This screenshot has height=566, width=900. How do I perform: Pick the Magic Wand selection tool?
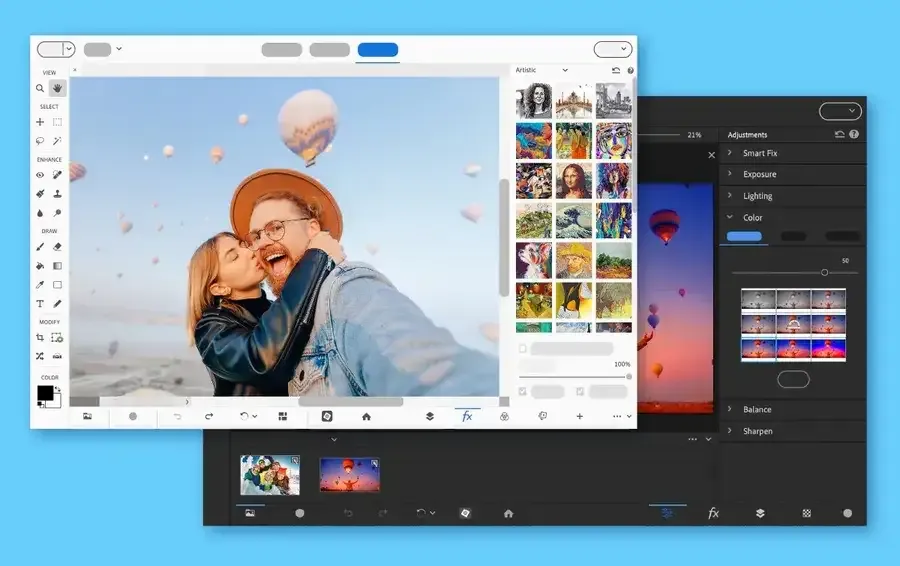58,141
